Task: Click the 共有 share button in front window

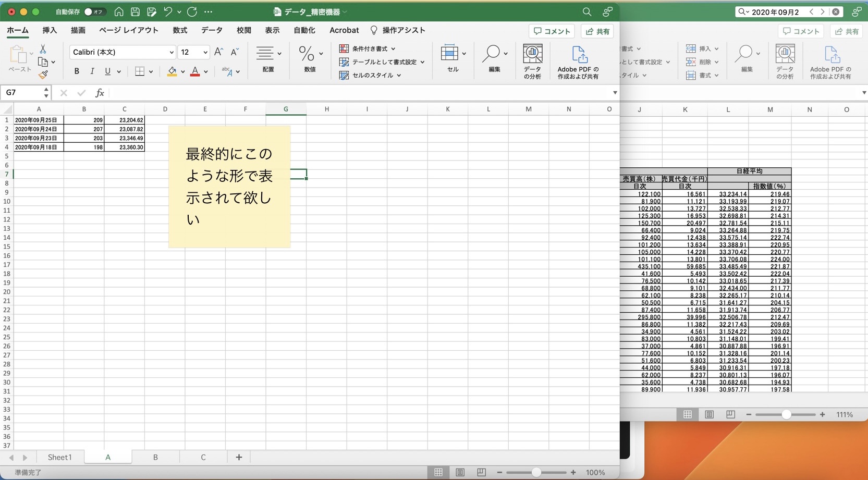Action: (x=597, y=31)
